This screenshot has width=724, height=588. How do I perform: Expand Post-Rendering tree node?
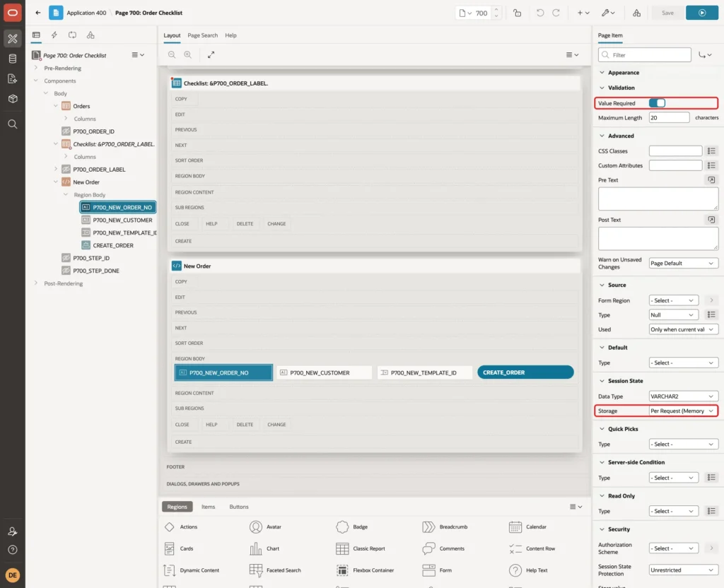[x=36, y=283]
